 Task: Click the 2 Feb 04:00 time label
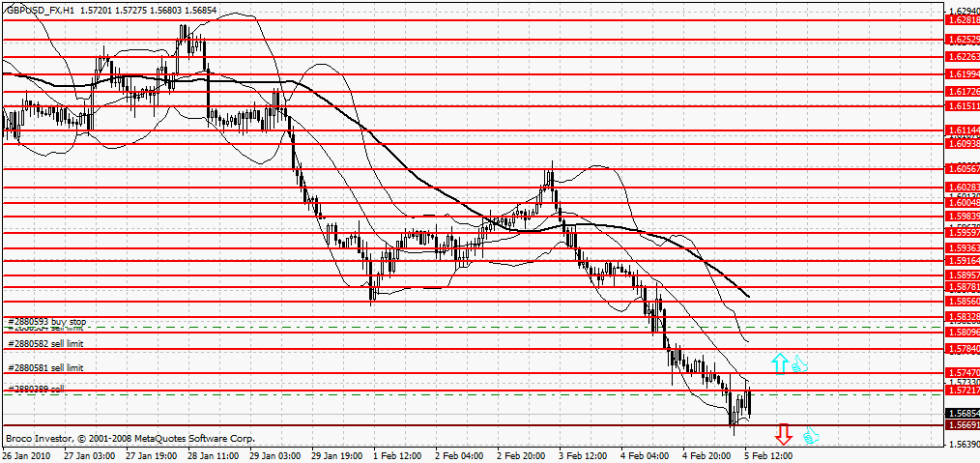click(x=459, y=457)
